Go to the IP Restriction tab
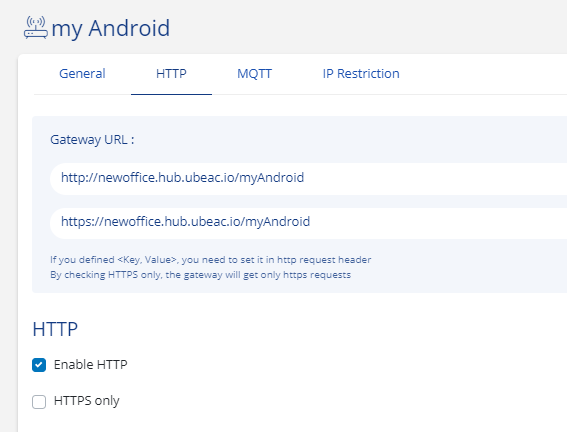The image size is (567, 432). 361,74
